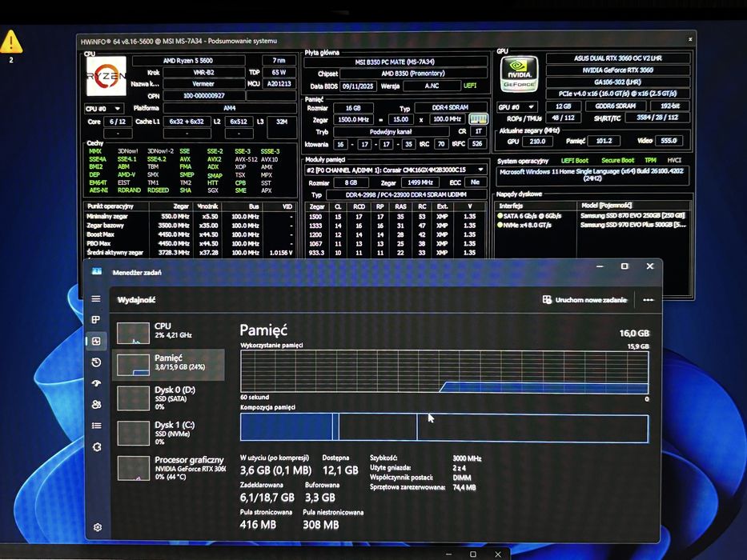747x560 pixels.
Task: Click the Boost Max operating point row
Action: click(190, 234)
